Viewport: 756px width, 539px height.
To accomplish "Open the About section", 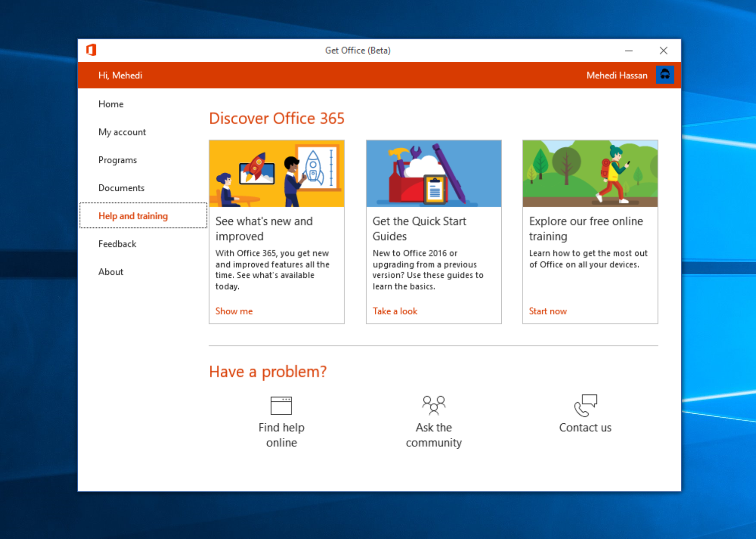I will point(111,272).
